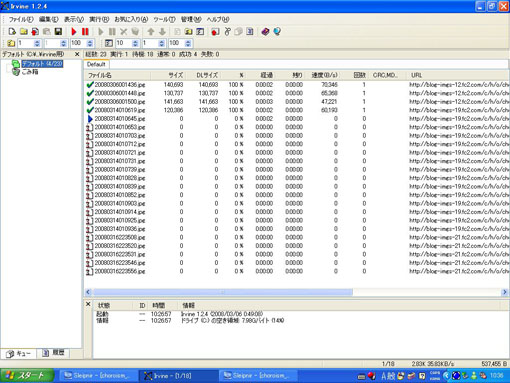
Task: Click the 情報 log column header
Action: [340, 305]
